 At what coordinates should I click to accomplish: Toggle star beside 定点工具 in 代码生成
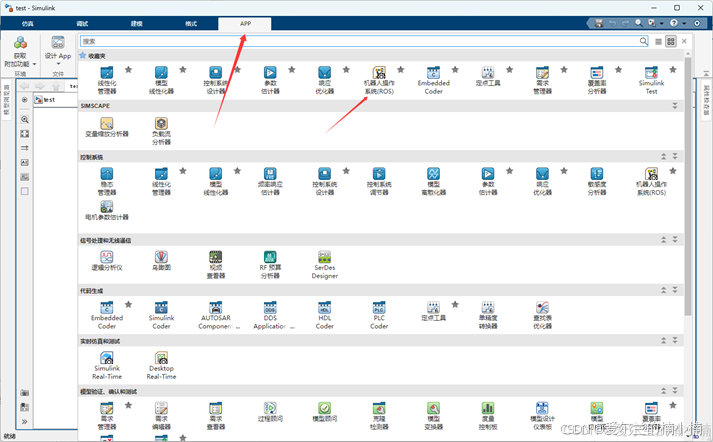pos(455,304)
